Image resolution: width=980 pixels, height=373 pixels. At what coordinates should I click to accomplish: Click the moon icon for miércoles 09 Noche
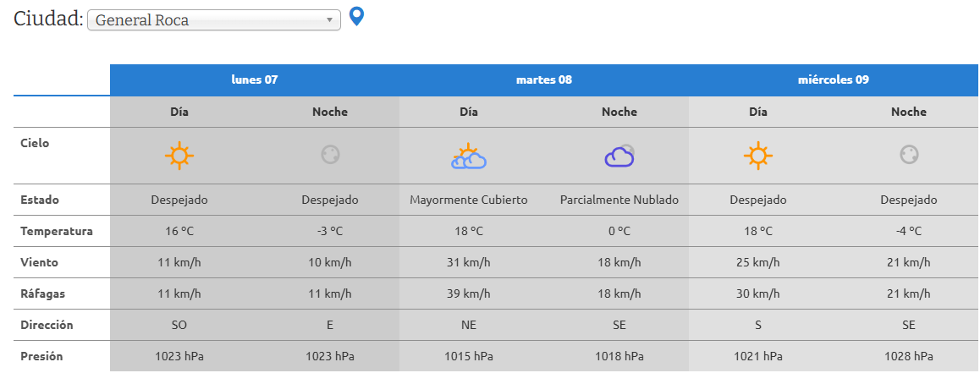point(909,154)
